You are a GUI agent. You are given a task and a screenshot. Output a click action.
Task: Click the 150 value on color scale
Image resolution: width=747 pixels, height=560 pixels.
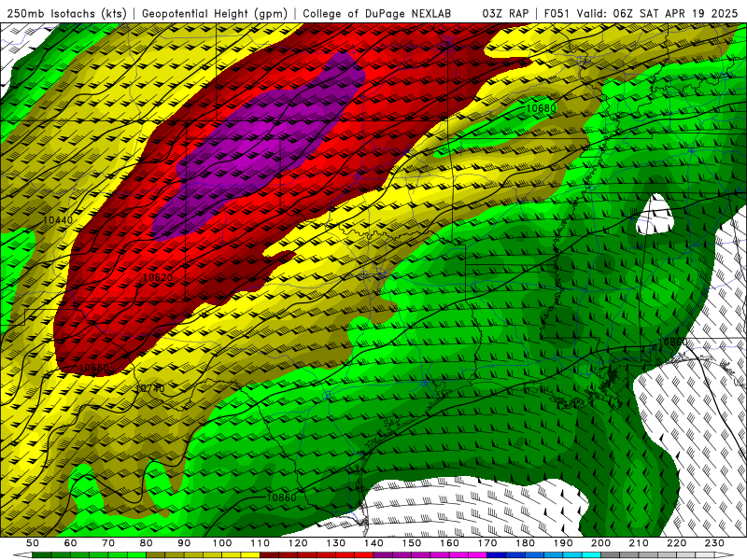pyautogui.click(x=412, y=543)
